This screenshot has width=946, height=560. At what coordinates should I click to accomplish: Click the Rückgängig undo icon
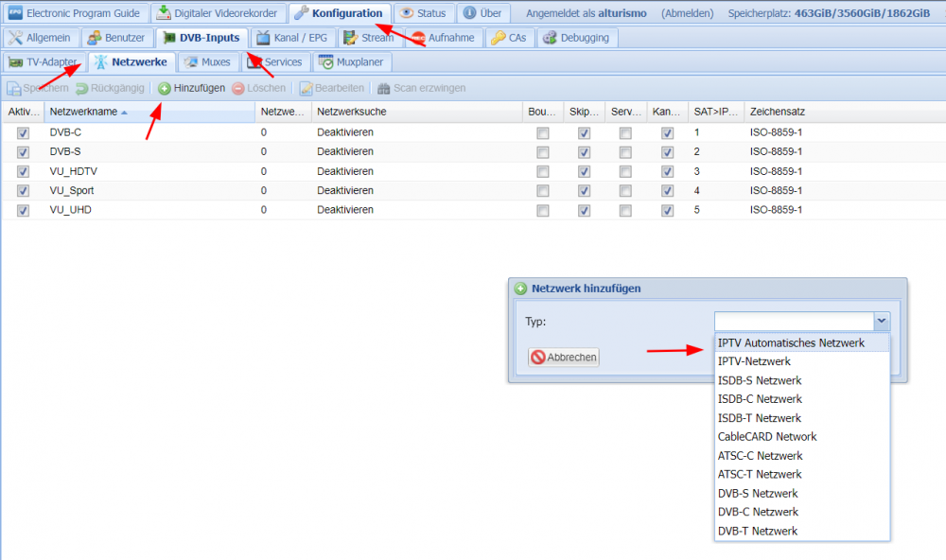82,89
